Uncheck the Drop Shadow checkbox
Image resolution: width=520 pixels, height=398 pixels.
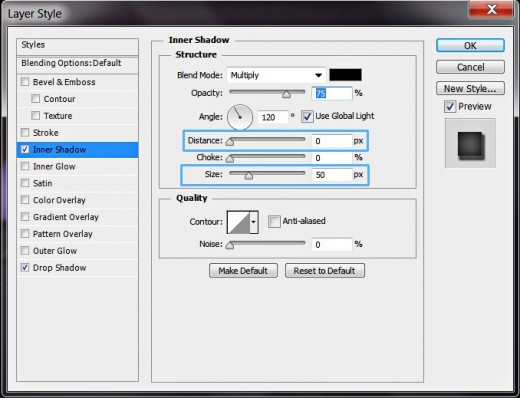tap(25, 267)
